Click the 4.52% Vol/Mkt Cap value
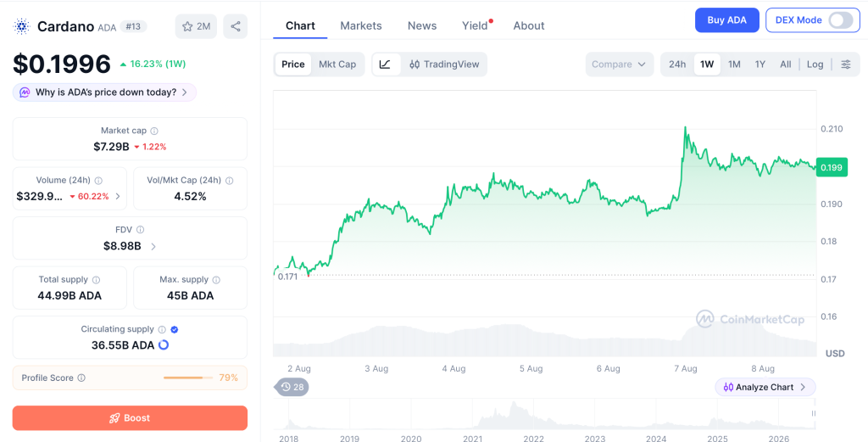 coord(190,197)
